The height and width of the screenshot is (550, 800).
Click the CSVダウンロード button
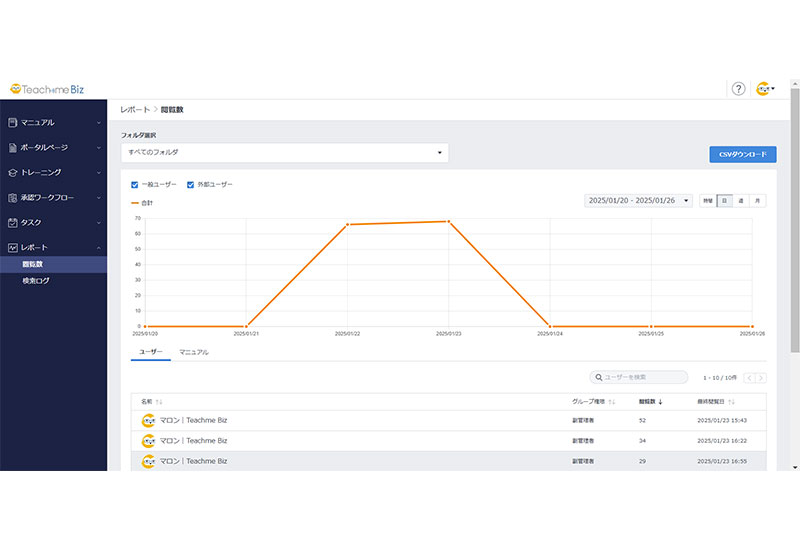(x=742, y=155)
